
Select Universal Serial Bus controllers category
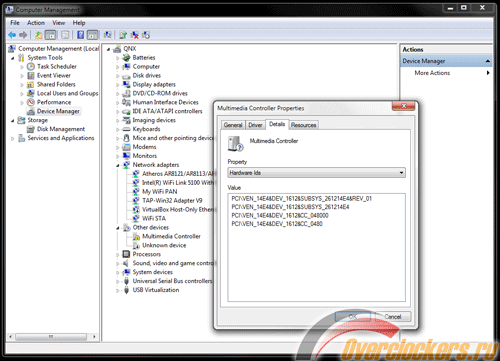(x=172, y=281)
